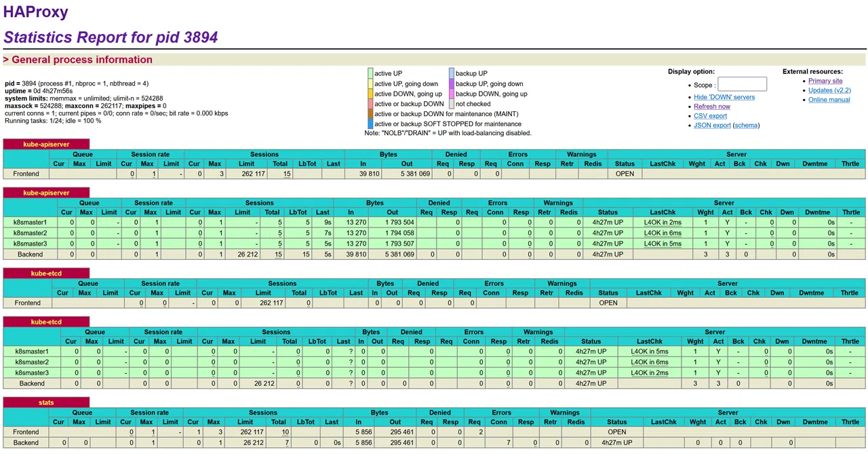
Task: Click the 'External resources:' label
Action: coord(812,71)
